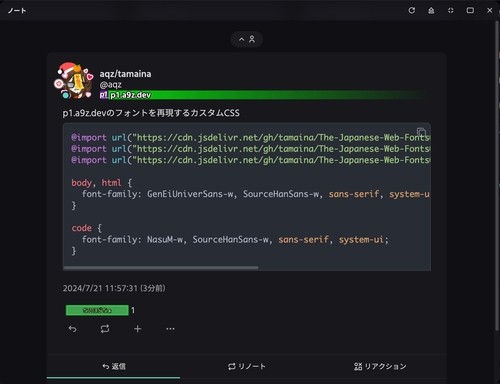Open more options ellipsis menu
This screenshot has width=500, height=384.
click(x=170, y=329)
